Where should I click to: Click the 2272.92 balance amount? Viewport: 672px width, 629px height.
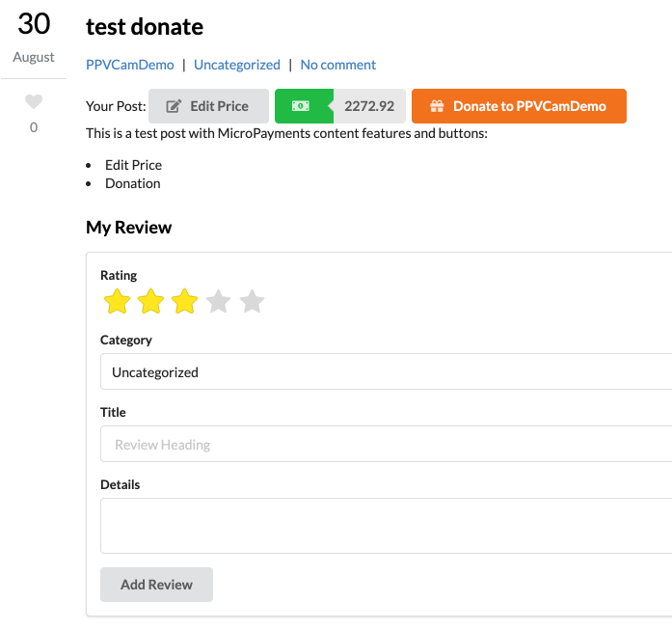368,106
